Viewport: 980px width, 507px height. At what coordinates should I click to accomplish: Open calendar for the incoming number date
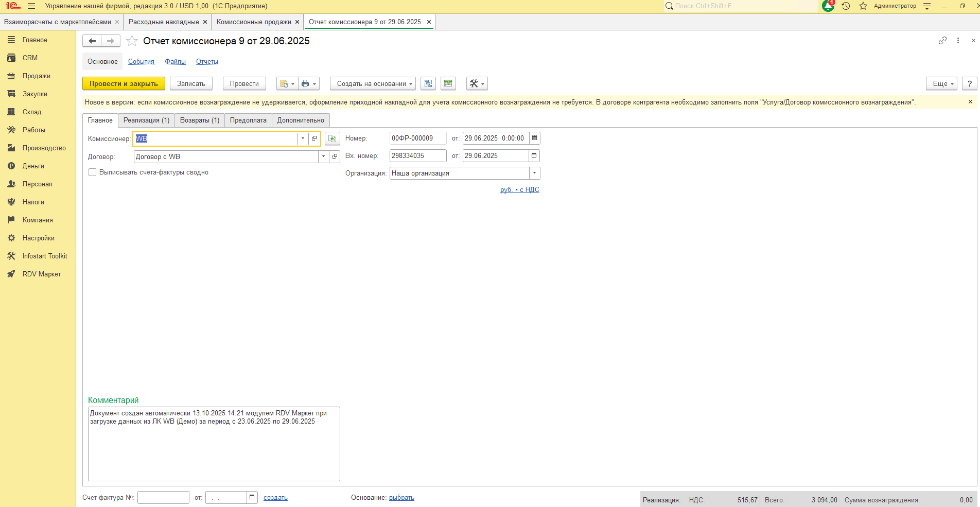tap(534, 155)
